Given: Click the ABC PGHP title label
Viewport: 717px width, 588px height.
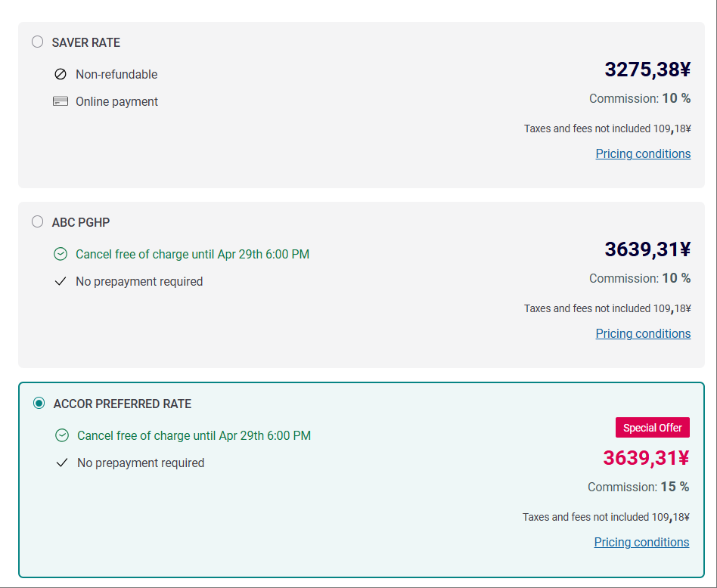Looking at the screenshot, I should pyautogui.click(x=81, y=222).
